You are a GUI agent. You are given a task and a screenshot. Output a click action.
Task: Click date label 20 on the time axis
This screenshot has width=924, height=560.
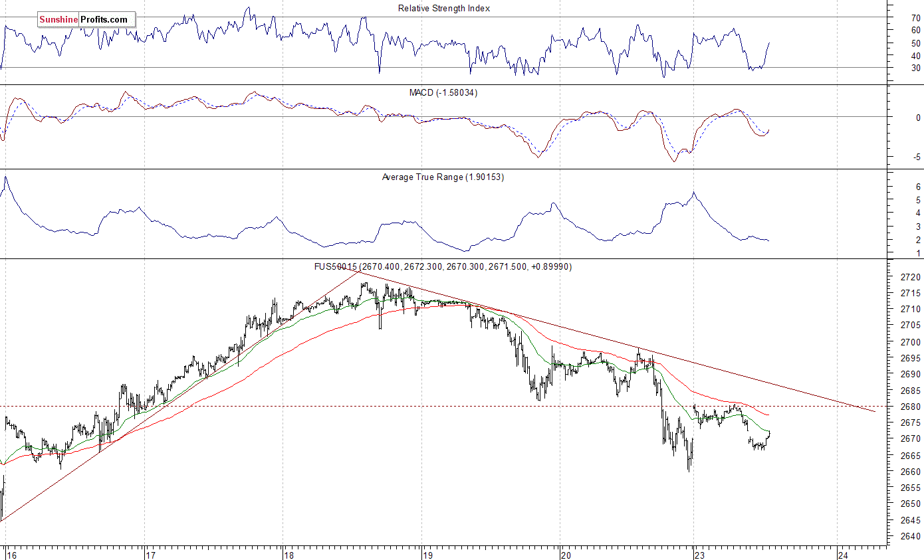coord(566,554)
